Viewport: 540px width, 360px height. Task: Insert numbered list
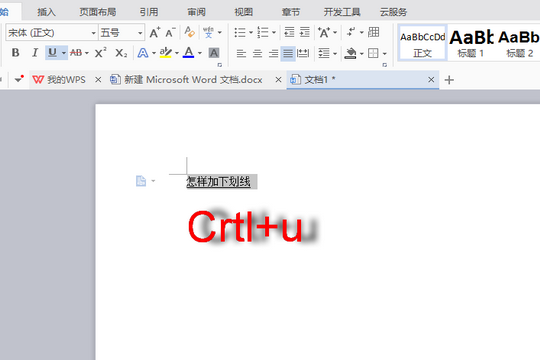(x=263, y=33)
